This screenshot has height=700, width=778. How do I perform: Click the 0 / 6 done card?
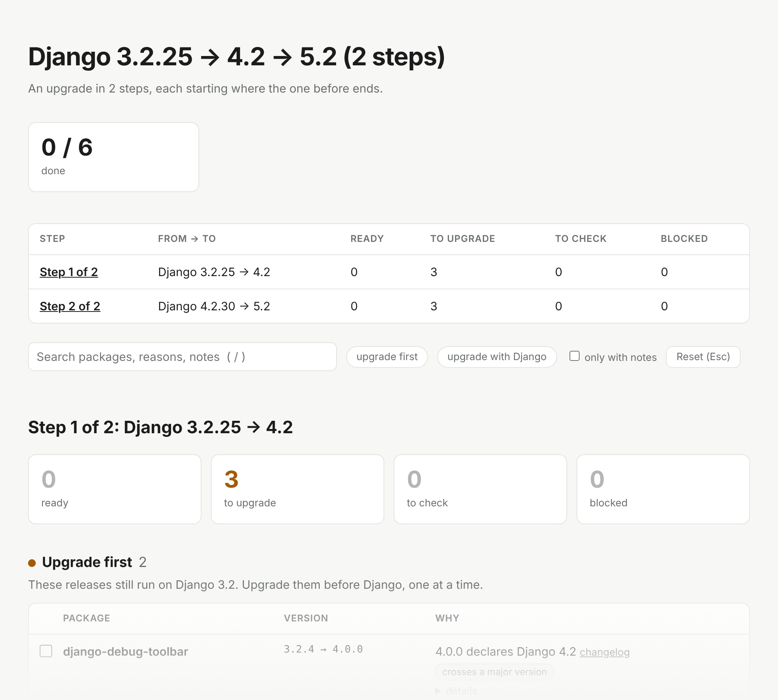pos(114,157)
